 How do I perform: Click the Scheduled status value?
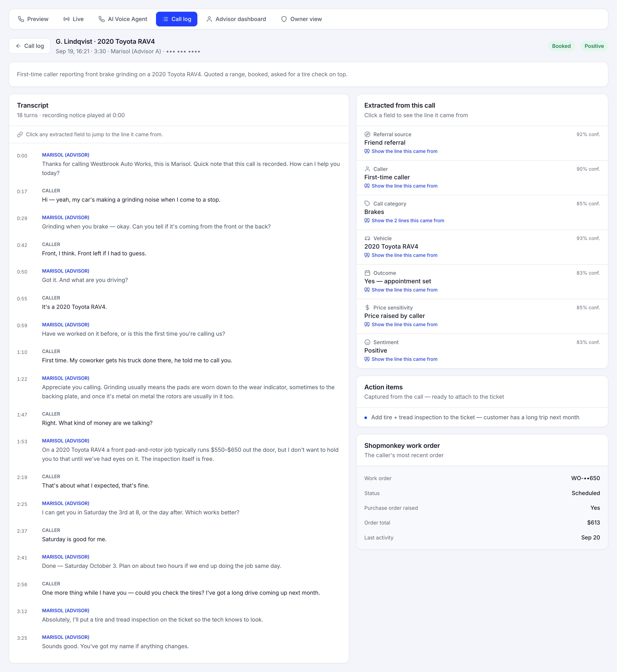tap(586, 493)
